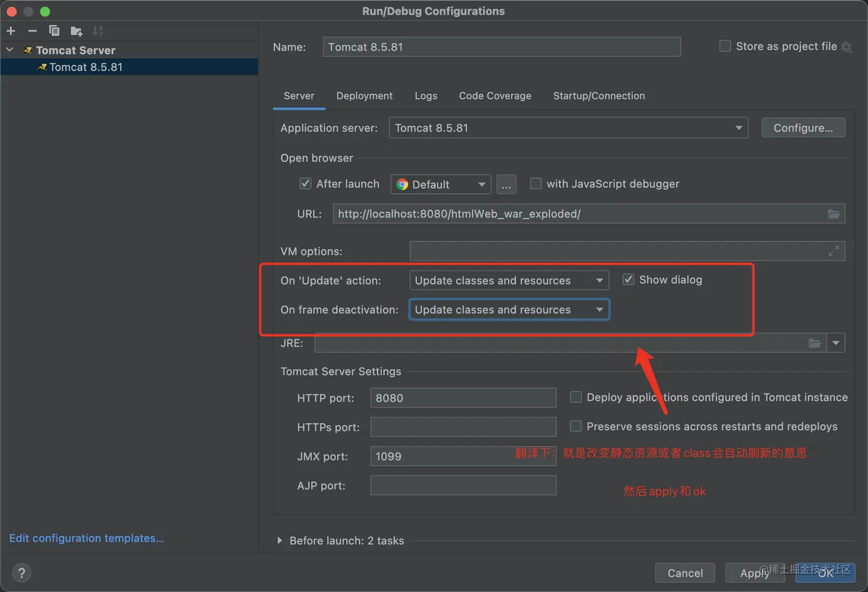This screenshot has height=592, width=868.
Task: Open Default browser dropdown
Action: tap(441, 184)
